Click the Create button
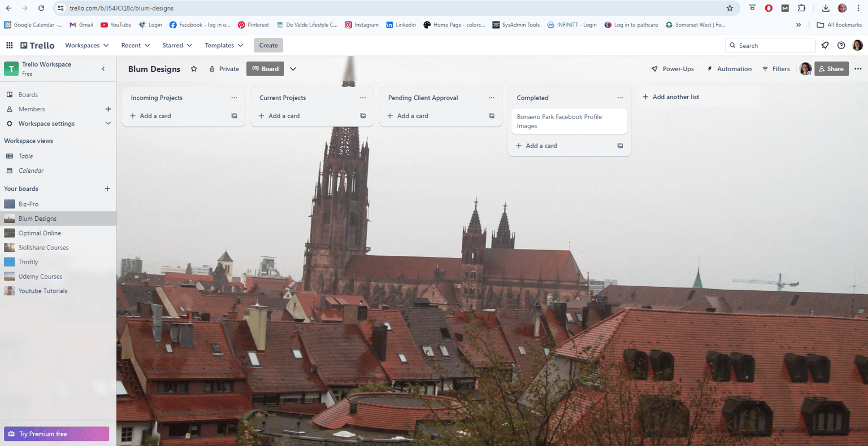Screen dimensions: 868x446 (268, 45)
